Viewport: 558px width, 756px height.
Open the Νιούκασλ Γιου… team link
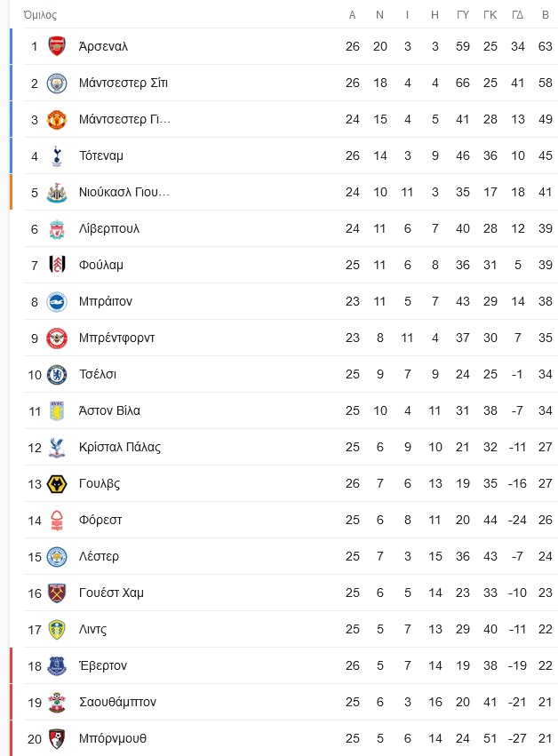coord(124,192)
